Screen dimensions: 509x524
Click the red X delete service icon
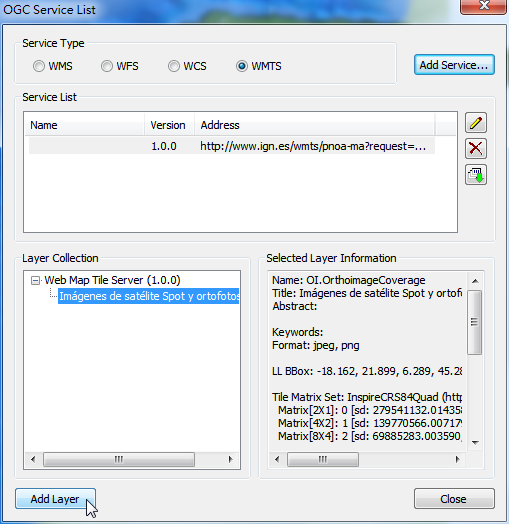476,148
